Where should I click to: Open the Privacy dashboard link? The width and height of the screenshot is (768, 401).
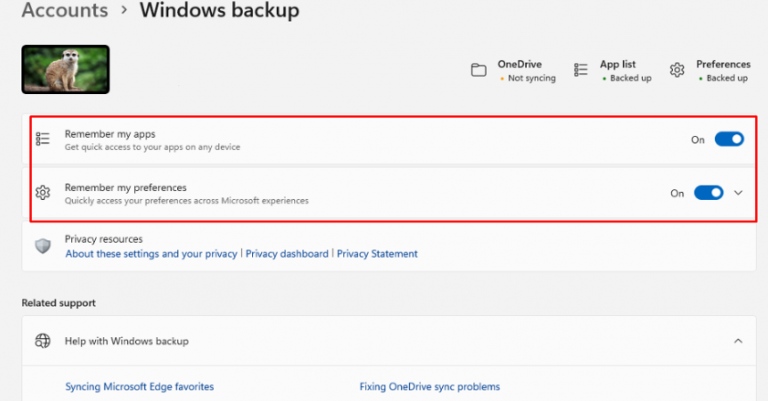288,254
